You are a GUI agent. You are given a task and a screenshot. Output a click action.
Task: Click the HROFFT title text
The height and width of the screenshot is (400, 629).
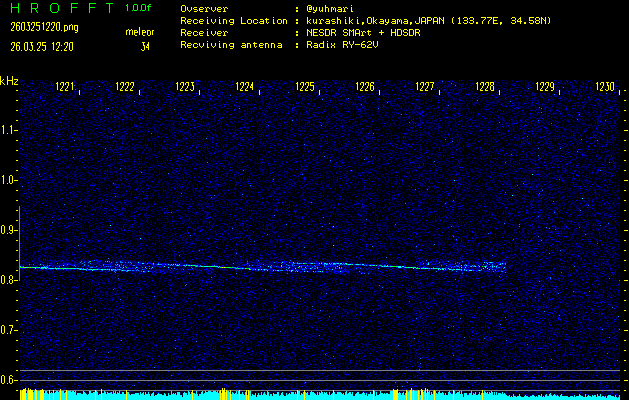point(57,8)
